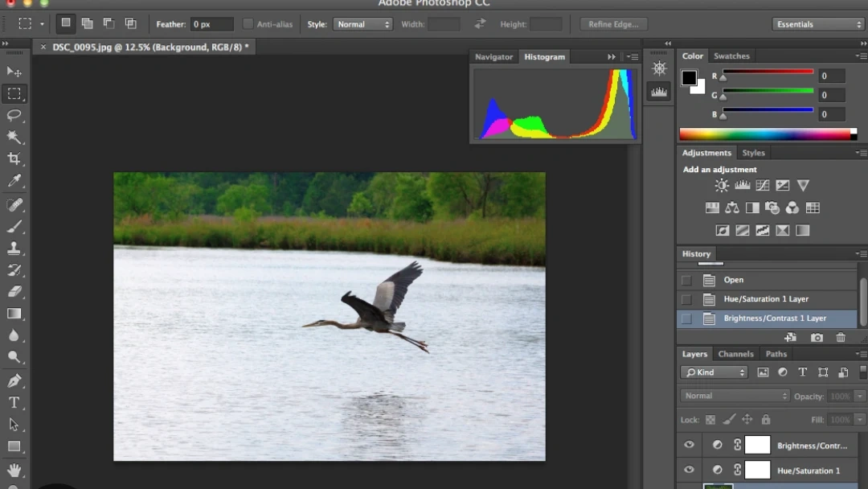Select the Eraser tool
Image resolution: width=868 pixels, height=489 pixels.
14,292
